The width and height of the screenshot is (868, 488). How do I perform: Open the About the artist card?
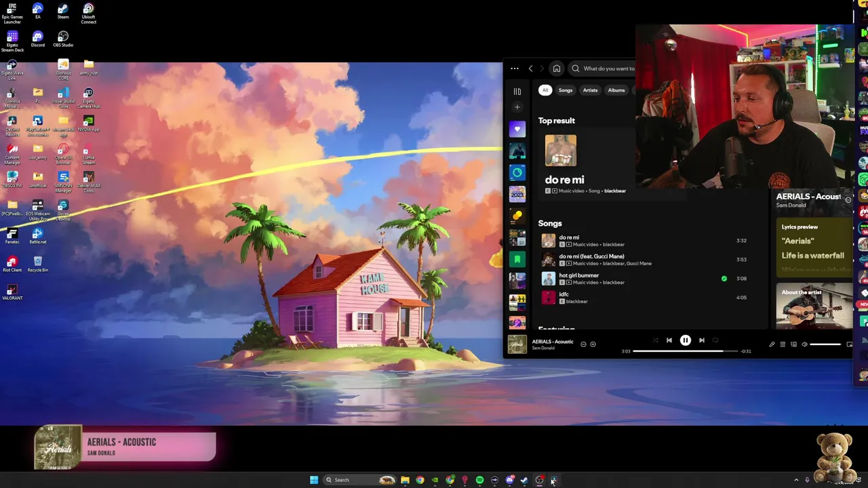[814, 305]
